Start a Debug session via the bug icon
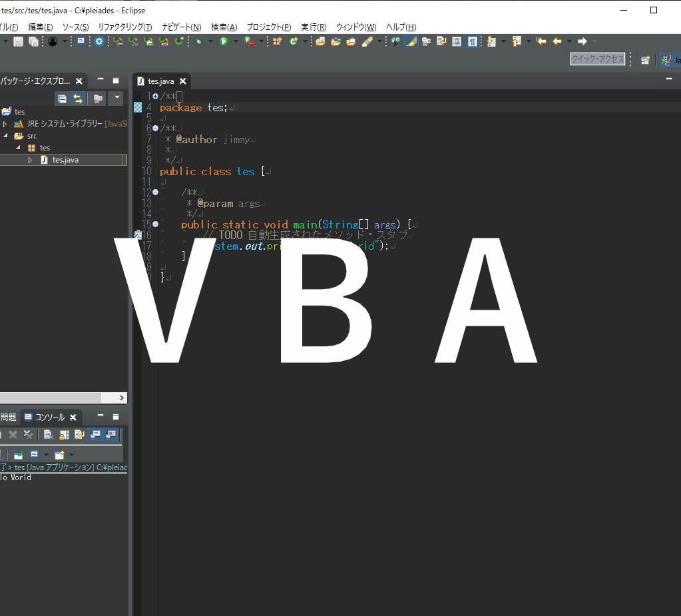 pos(198,41)
